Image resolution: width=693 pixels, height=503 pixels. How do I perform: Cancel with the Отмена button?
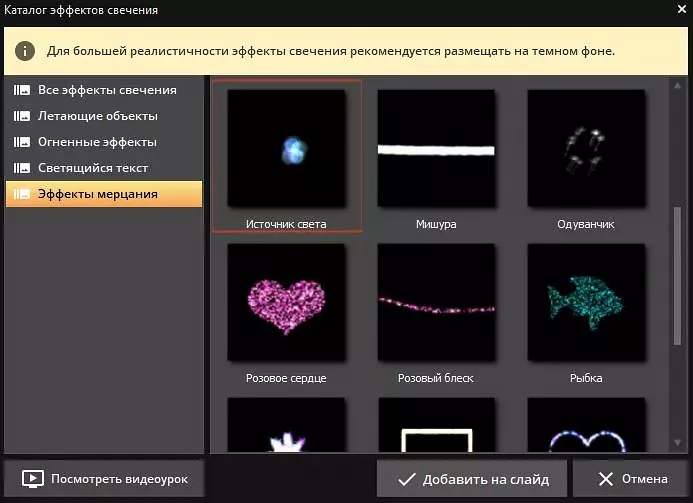[x=631, y=479]
